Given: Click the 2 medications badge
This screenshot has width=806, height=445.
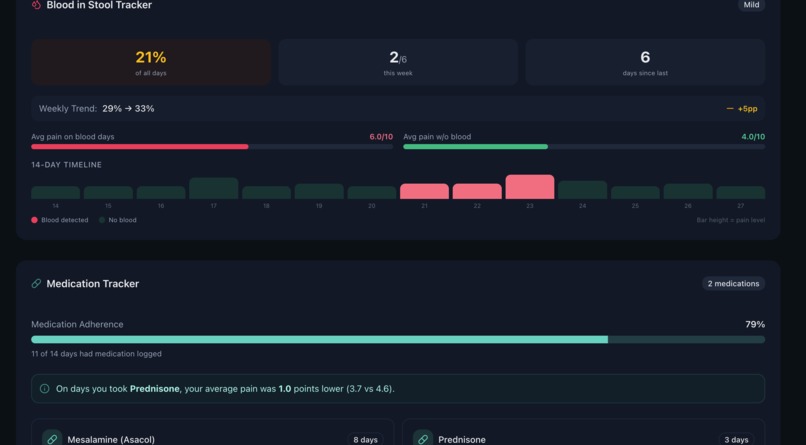Looking at the screenshot, I should click(x=733, y=284).
